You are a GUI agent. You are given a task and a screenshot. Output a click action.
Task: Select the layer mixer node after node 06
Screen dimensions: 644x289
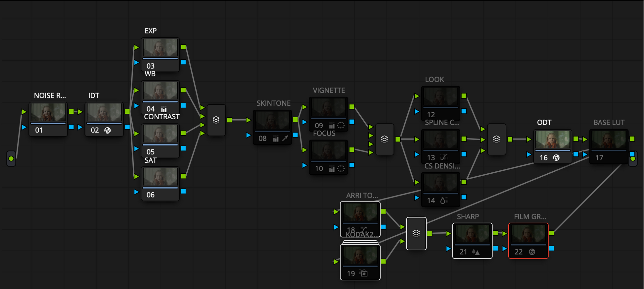(216, 120)
